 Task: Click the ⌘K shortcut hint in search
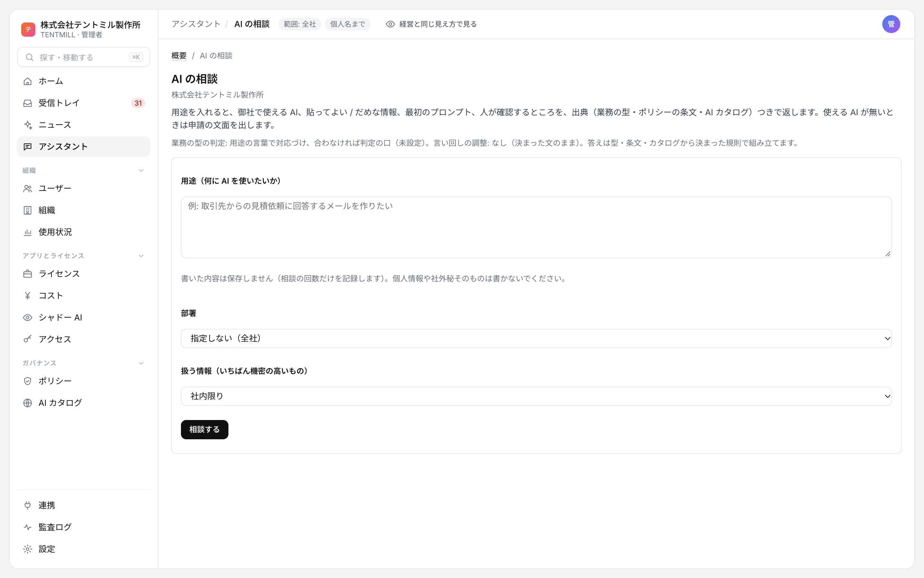pos(136,57)
